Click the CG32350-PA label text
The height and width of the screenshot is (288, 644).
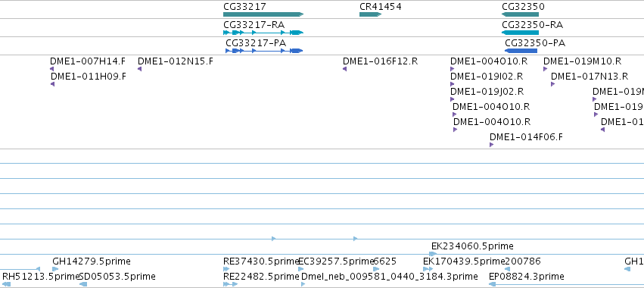pyautogui.click(x=535, y=42)
